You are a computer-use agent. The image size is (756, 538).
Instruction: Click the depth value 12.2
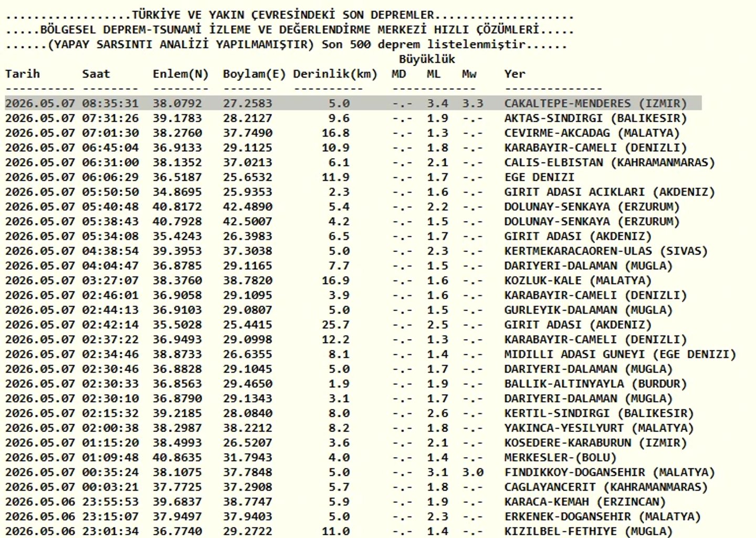[x=335, y=339]
